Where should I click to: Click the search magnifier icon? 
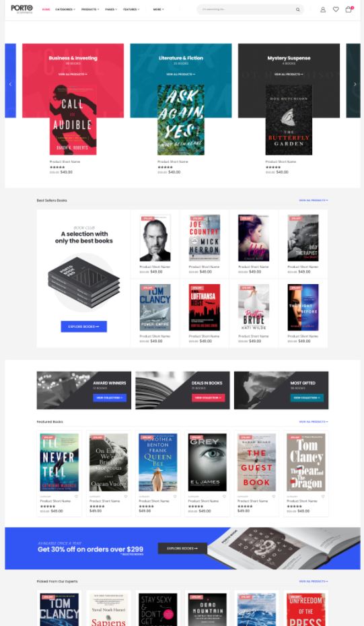298,9
